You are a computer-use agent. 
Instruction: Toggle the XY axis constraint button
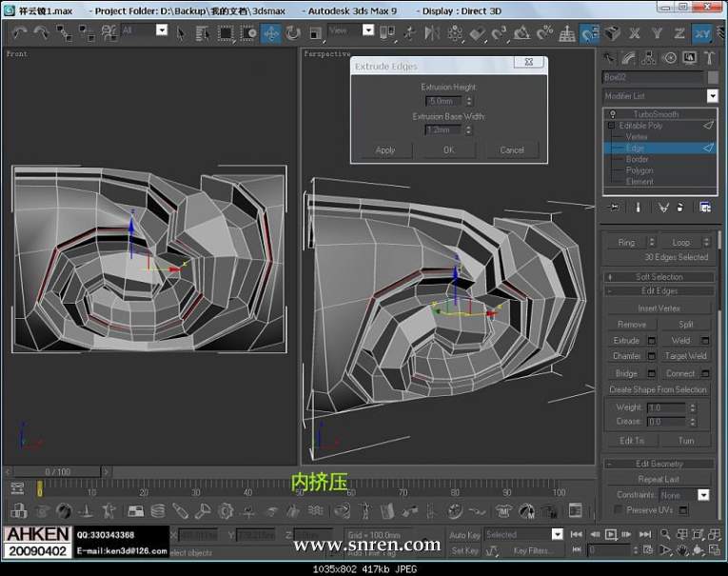pos(703,32)
